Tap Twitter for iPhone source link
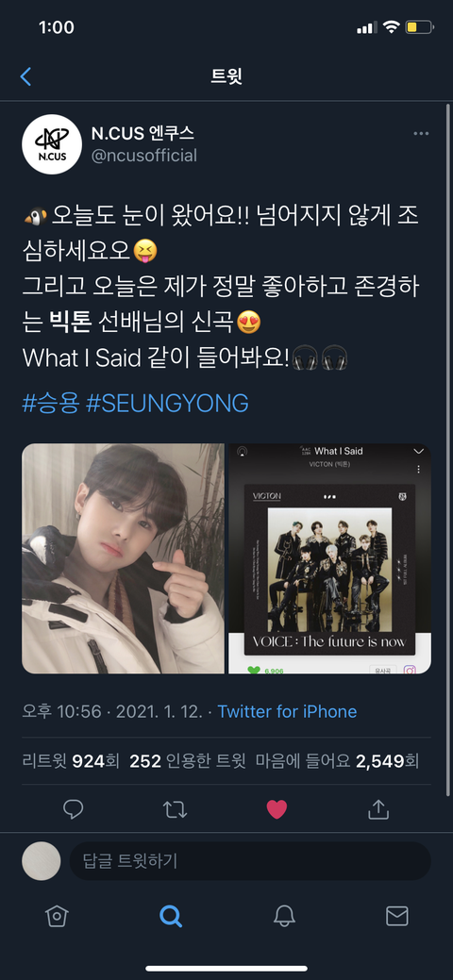 click(287, 711)
